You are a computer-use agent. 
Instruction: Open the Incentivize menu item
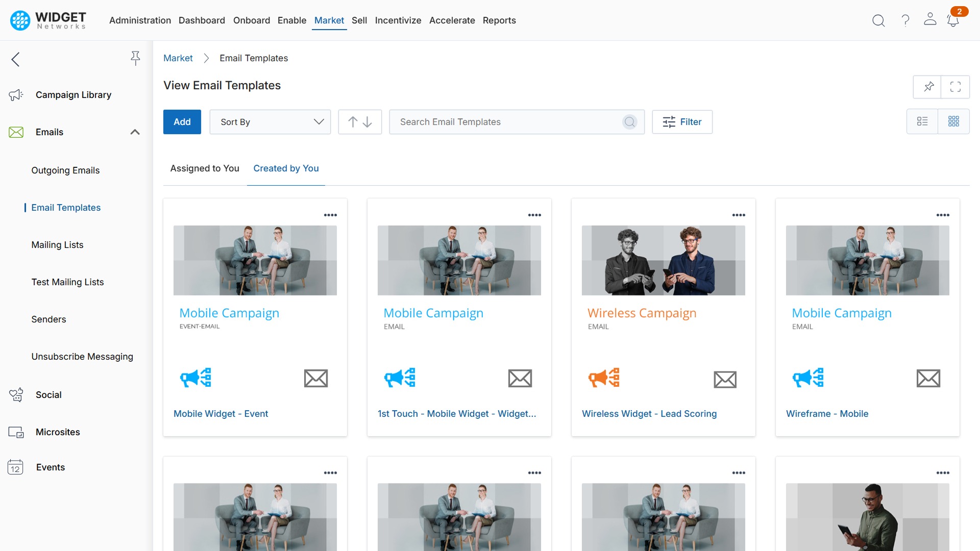[398, 20]
